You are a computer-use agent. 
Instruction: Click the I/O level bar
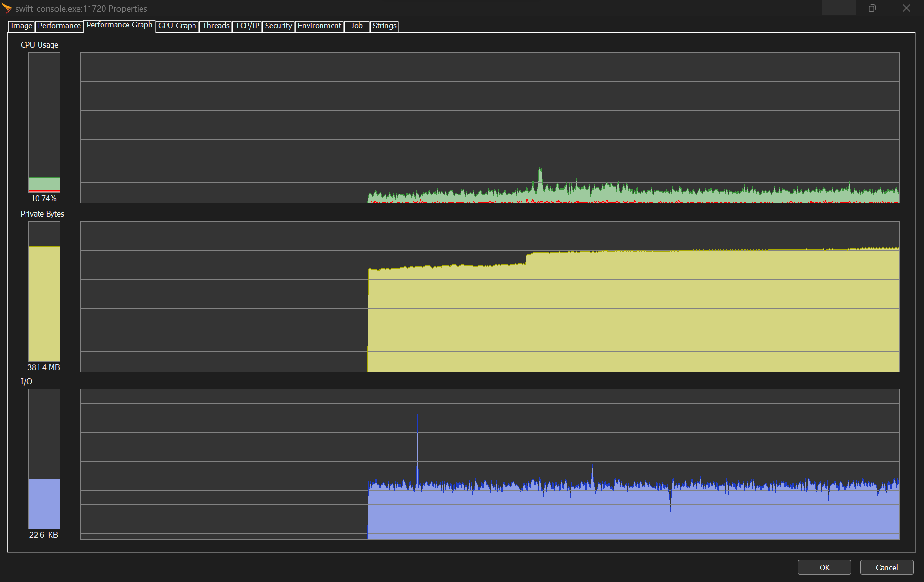coord(44,459)
